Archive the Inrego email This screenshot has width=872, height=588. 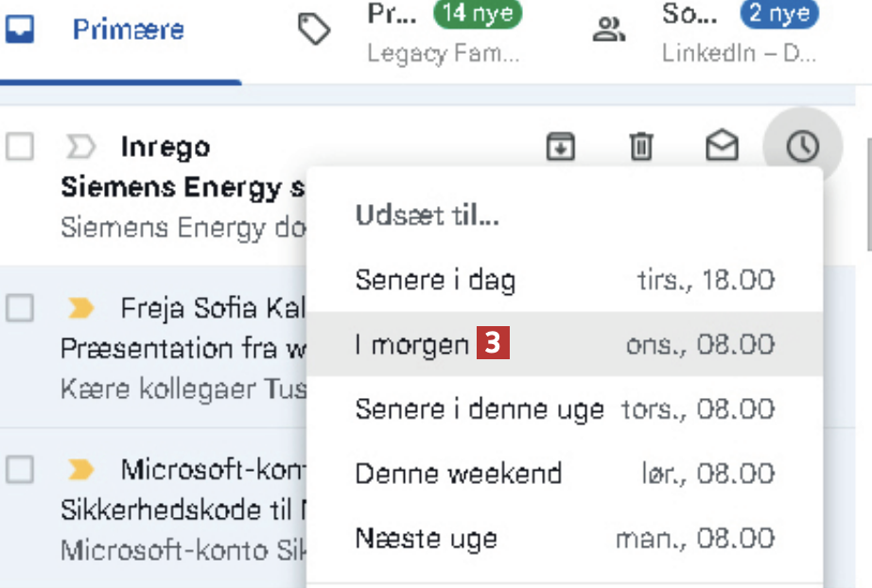(x=561, y=147)
